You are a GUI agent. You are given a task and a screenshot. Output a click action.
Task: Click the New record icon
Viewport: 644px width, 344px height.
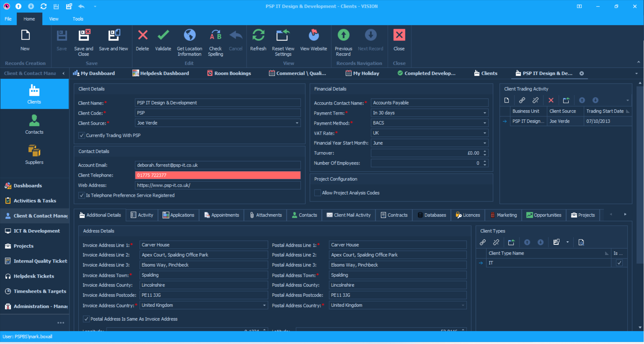(x=25, y=35)
